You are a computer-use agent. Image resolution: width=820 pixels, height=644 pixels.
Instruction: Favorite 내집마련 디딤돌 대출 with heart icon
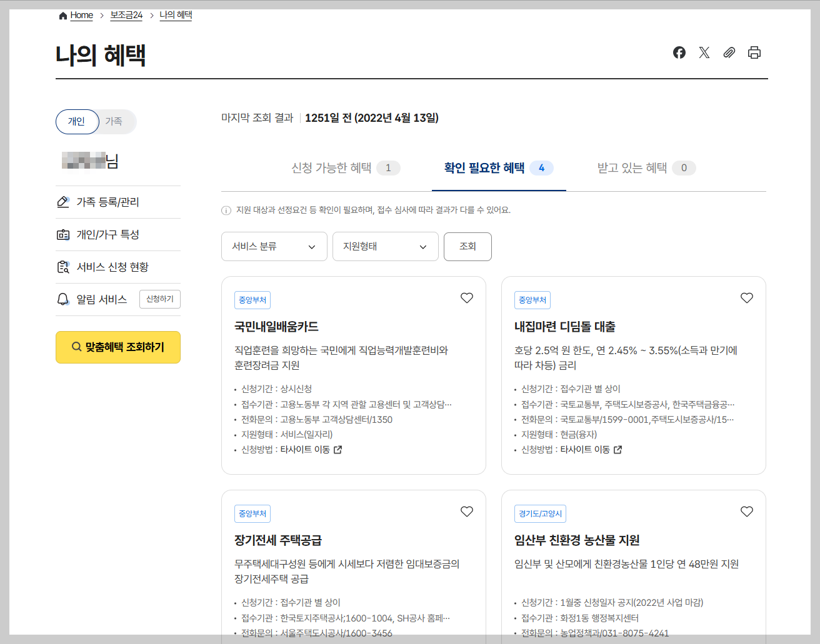point(747,298)
